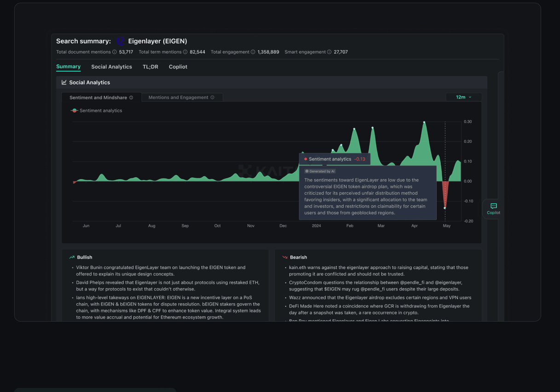Viewport: 560px width, 392px height.
Task: Click info icon on Sentiment and Mindshare tab
Action: point(131,98)
